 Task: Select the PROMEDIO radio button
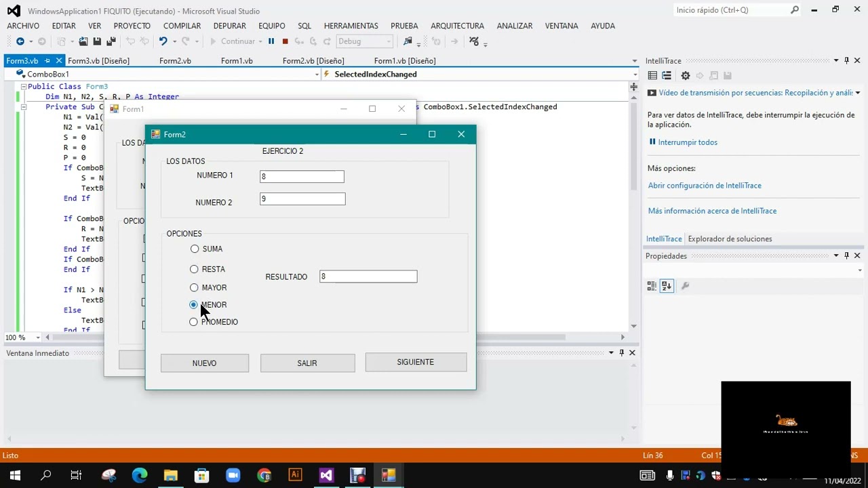pos(193,322)
